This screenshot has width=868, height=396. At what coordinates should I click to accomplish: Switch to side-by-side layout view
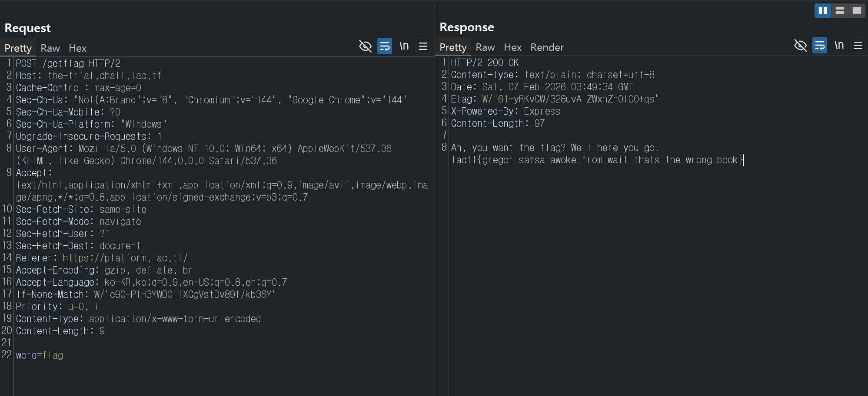822,10
